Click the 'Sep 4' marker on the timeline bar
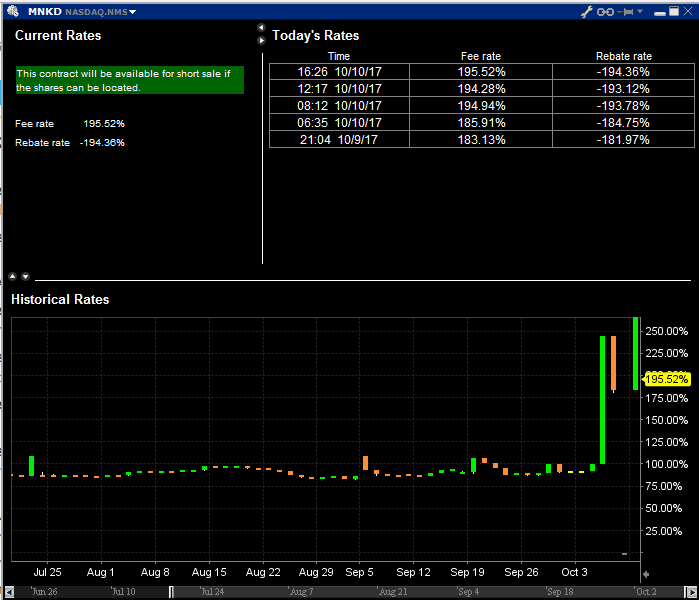The image size is (699, 600). (468, 592)
